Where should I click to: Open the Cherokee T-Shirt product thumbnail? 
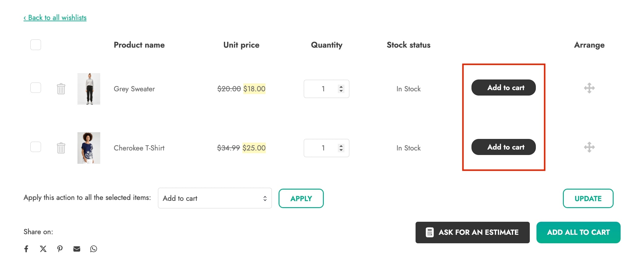click(89, 148)
